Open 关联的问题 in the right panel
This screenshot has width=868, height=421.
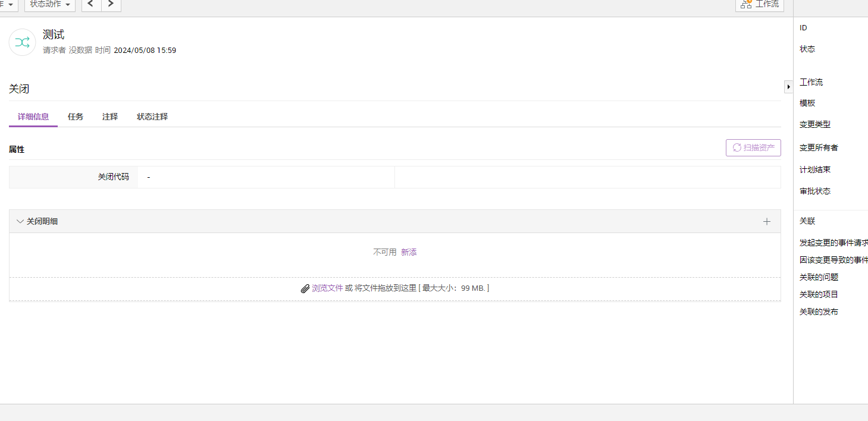tap(819, 277)
